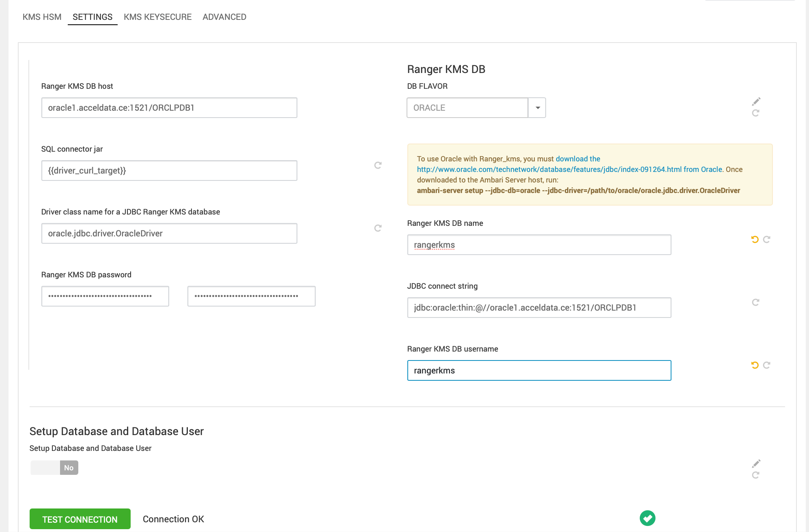The width and height of the screenshot is (809, 532).
Task: Focus the first Ranger KMS DB password field
Action: [x=105, y=296]
